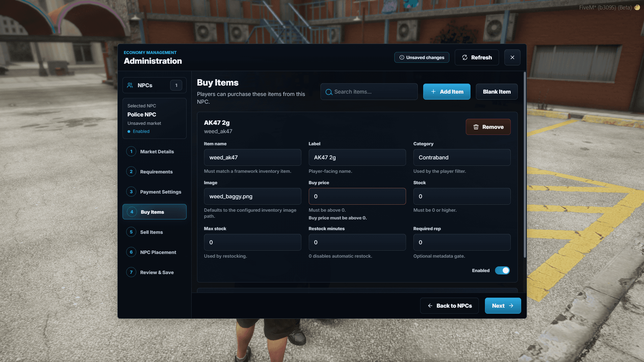Click Back to NPCs button
This screenshot has height=362, width=644.
449,306
